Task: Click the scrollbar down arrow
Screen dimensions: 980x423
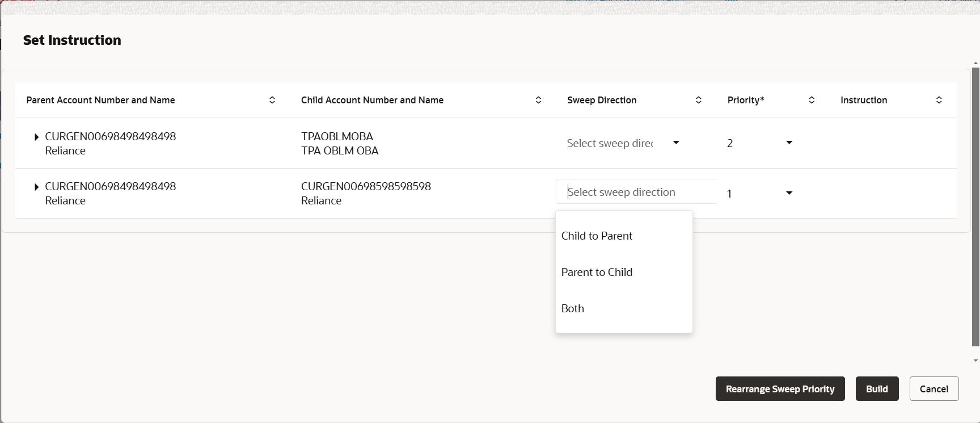Action: (x=975, y=361)
